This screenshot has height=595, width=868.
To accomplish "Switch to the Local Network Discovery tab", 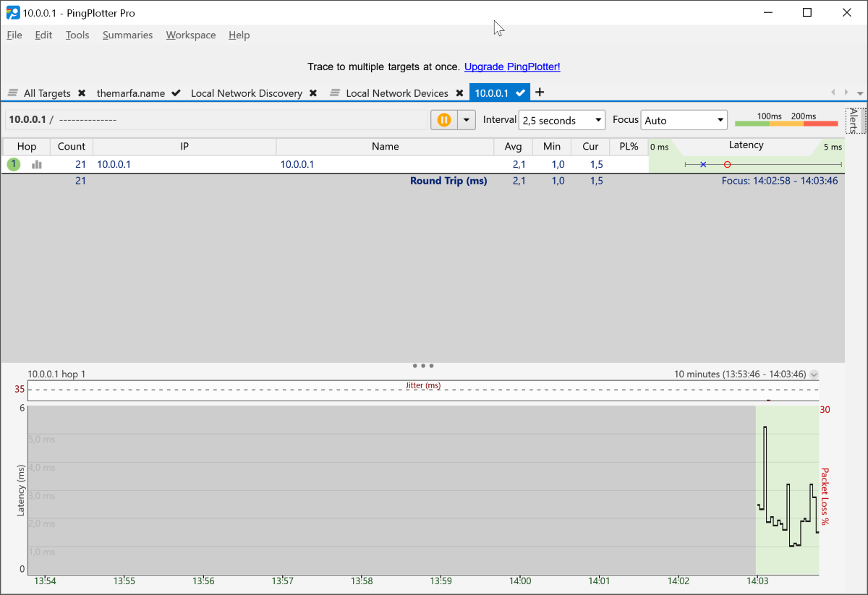I will tap(247, 93).
